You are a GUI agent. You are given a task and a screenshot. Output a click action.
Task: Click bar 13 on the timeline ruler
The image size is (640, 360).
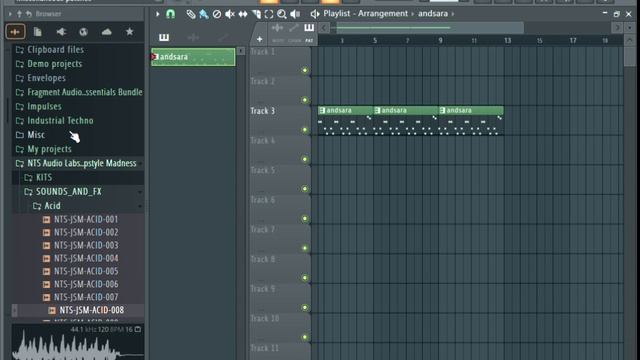pos(507,40)
